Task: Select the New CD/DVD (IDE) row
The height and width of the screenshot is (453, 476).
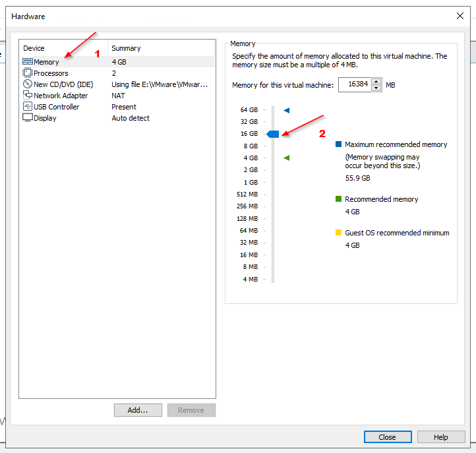Action: pos(118,84)
